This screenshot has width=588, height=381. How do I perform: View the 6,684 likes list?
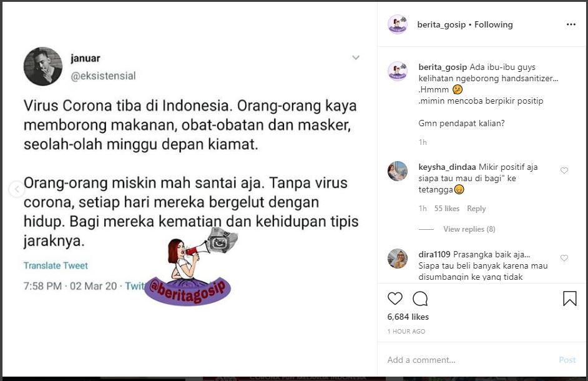click(x=408, y=317)
